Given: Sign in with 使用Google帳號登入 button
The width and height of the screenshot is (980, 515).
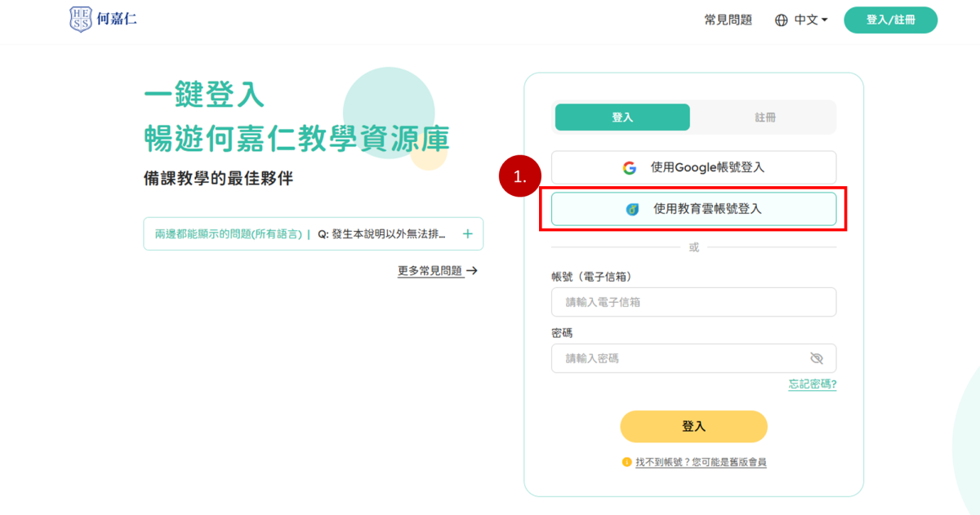Looking at the screenshot, I should click(693, 167).
